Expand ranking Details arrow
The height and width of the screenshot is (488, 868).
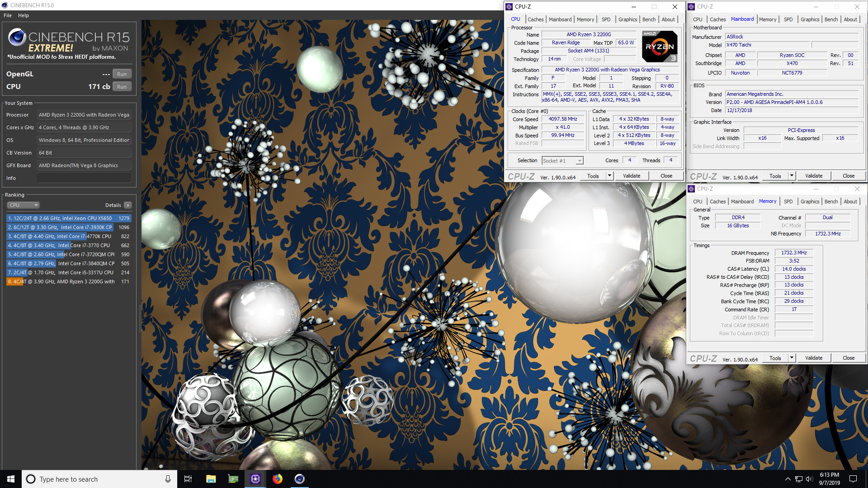128,205
